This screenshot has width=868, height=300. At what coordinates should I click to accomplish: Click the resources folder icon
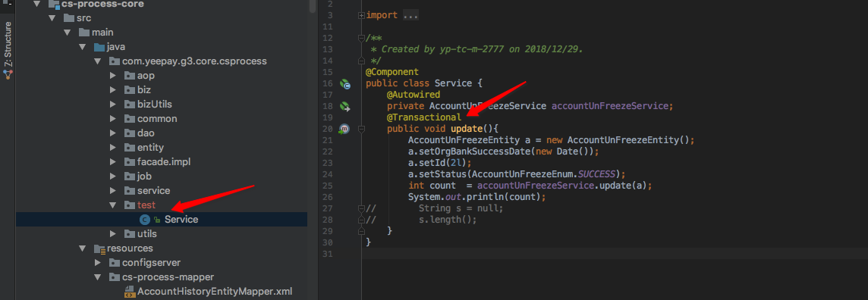click(x=99, y=248)
